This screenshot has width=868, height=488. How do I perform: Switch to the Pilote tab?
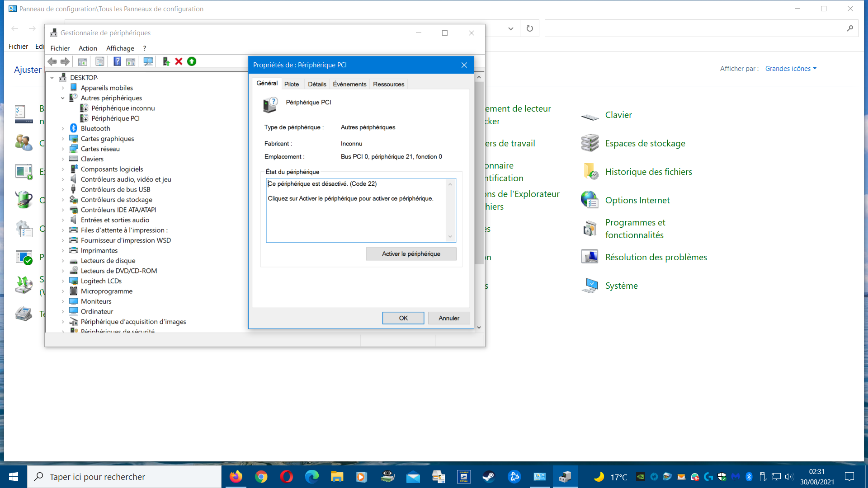[292, 84]
